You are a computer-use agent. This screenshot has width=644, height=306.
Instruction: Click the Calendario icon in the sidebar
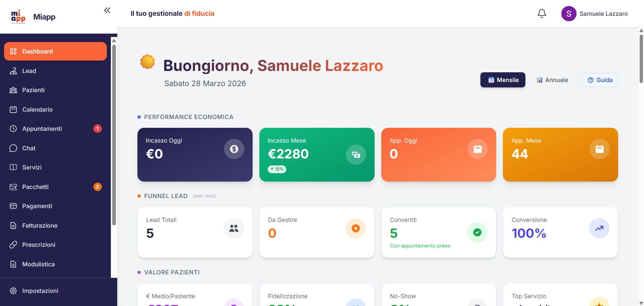pyautogui.click(x=13, y=109)
